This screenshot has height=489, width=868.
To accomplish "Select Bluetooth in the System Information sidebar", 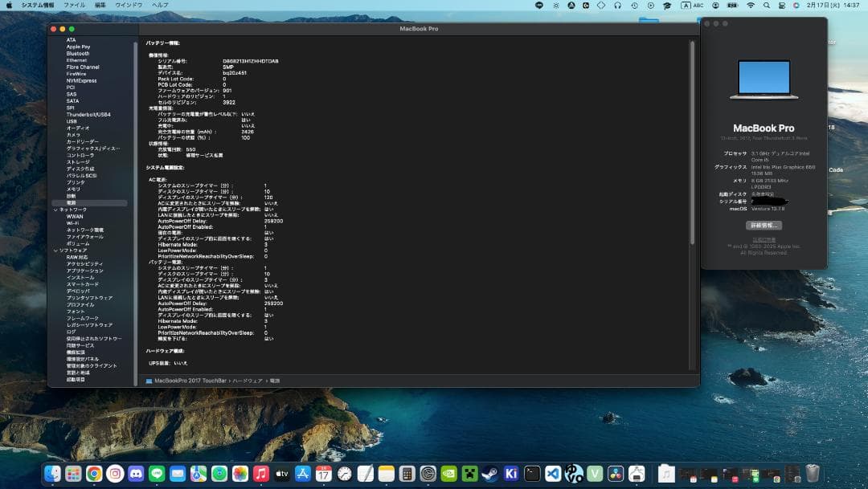I will pyautogui.click(x=78, y=52).
